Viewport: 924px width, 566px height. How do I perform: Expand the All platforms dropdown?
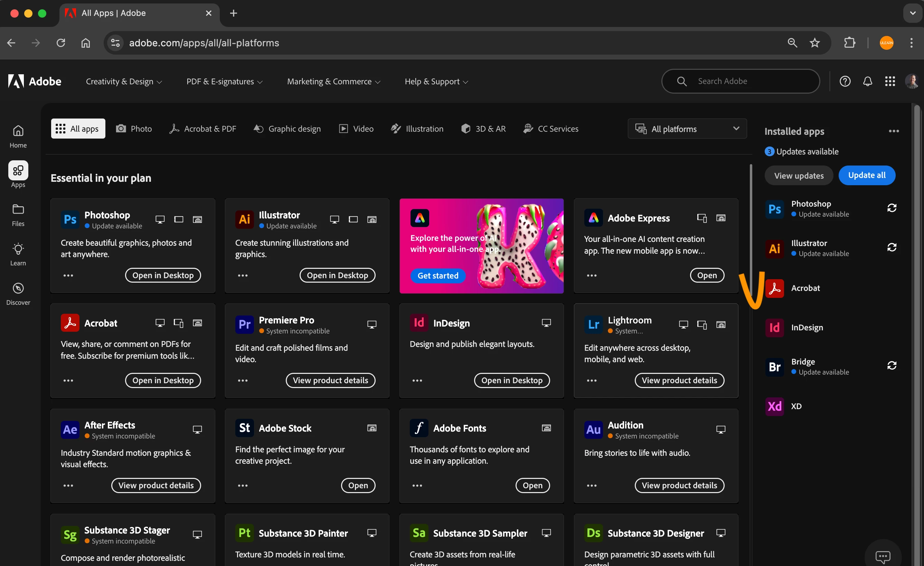(x=687, y=129)
